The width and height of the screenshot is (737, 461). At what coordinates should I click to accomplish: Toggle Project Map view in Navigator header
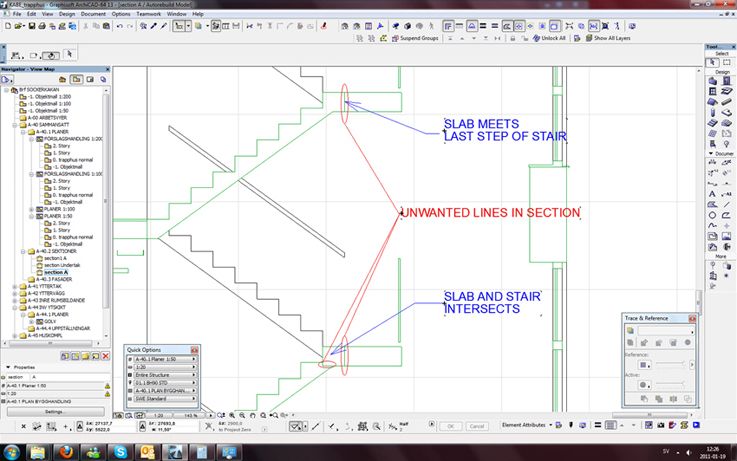tap(62, 79)
